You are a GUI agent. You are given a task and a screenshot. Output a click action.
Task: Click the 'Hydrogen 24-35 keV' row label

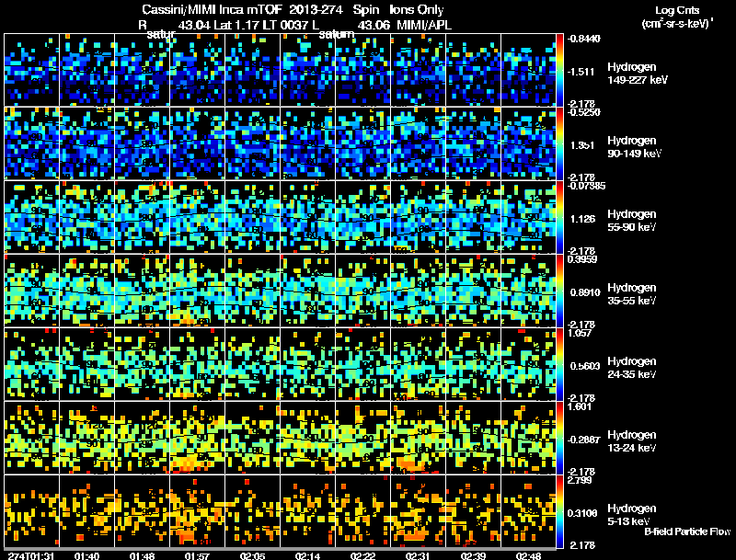coord(632,368)
